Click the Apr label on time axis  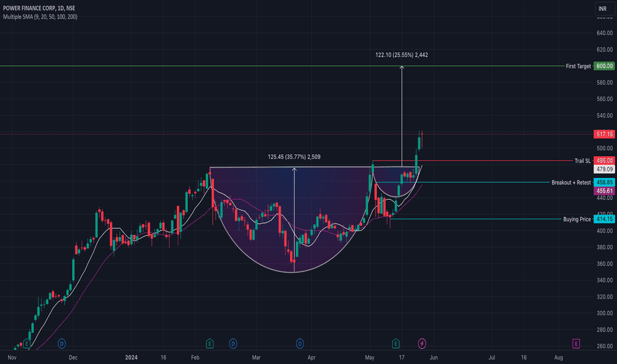pyautogui.click(x=311, y=357)
